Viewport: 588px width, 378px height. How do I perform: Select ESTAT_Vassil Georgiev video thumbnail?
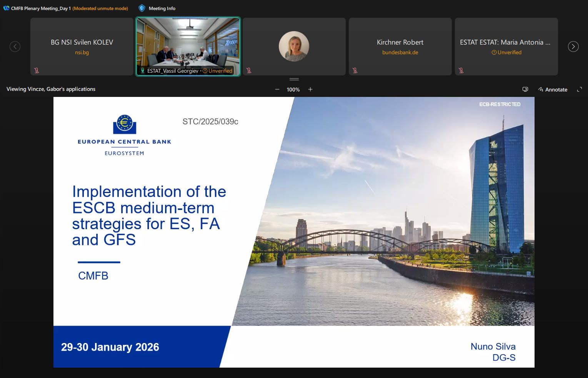(x=188, y=43)
